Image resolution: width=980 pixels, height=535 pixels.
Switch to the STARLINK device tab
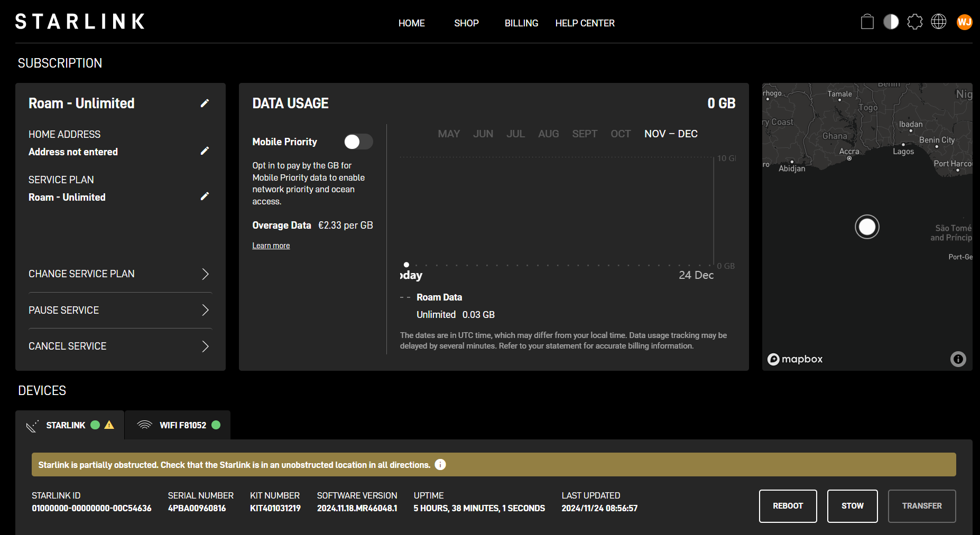pyautogui.click(x=70, y=425)
